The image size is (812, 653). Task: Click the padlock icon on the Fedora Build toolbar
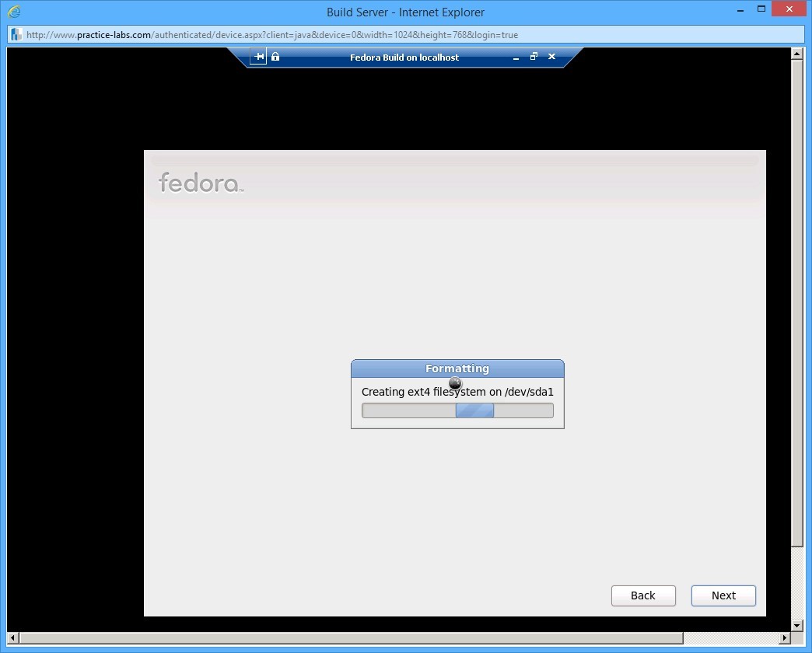pyautogui.click(x=275, y=56)
